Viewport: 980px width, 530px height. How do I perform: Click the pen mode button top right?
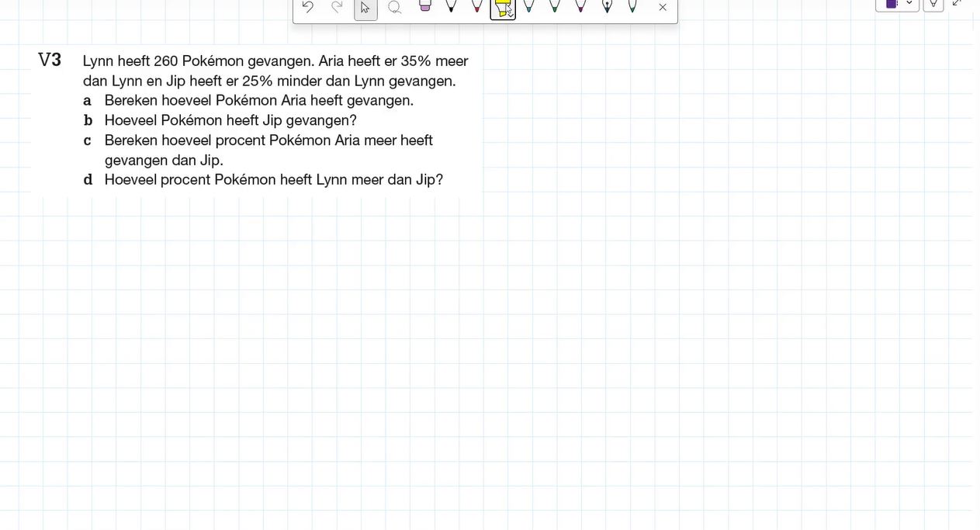tap(933, 4)
